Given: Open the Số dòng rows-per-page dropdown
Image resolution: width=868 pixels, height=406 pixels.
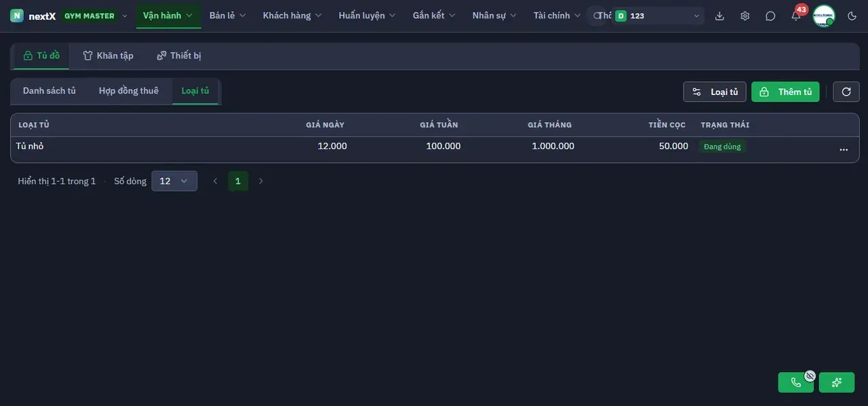Looking at the screenshot, I should [x=174, y=181].
